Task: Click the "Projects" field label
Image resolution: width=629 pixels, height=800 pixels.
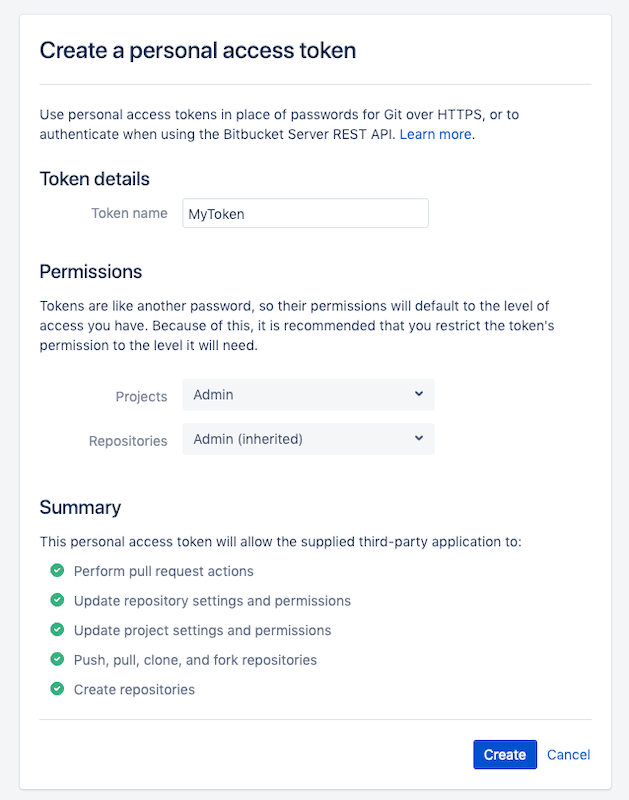Action: tap(141, 396)
